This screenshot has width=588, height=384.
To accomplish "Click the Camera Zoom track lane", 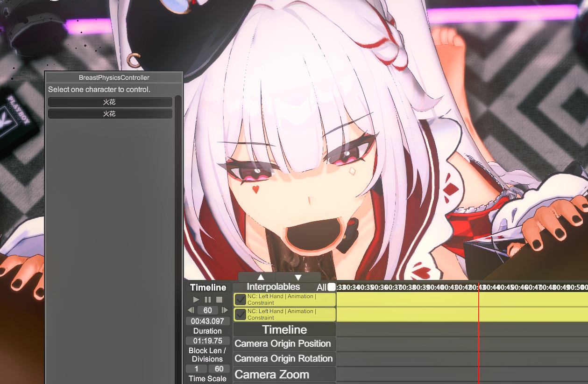I will point(462,374).
